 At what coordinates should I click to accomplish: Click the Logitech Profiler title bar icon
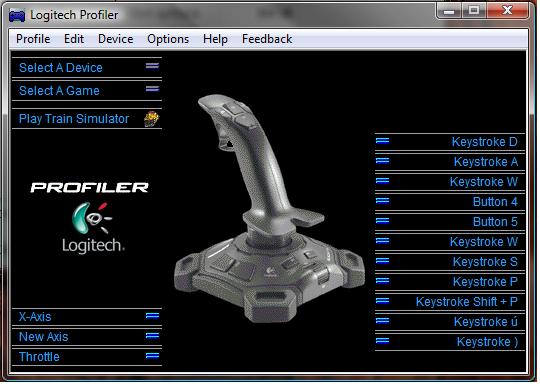pyautogui.click(x=17, y=15)
